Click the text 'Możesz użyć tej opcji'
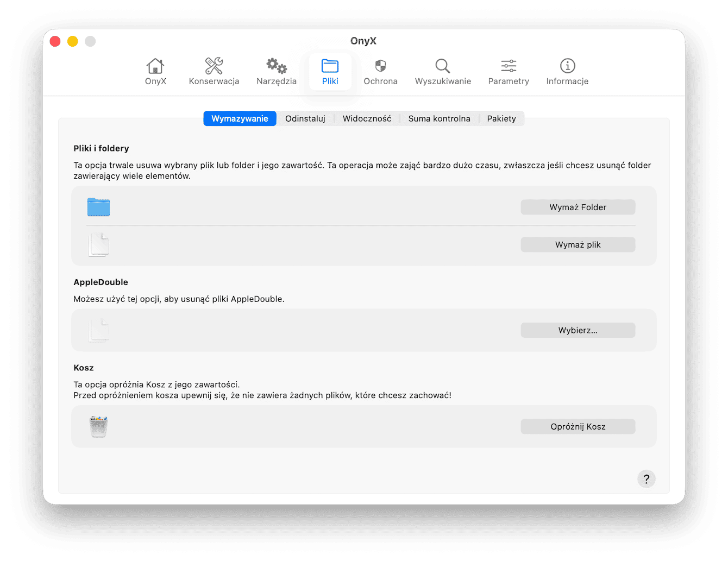The height and width of the screenshot is (561, 728). coord(118,299)
